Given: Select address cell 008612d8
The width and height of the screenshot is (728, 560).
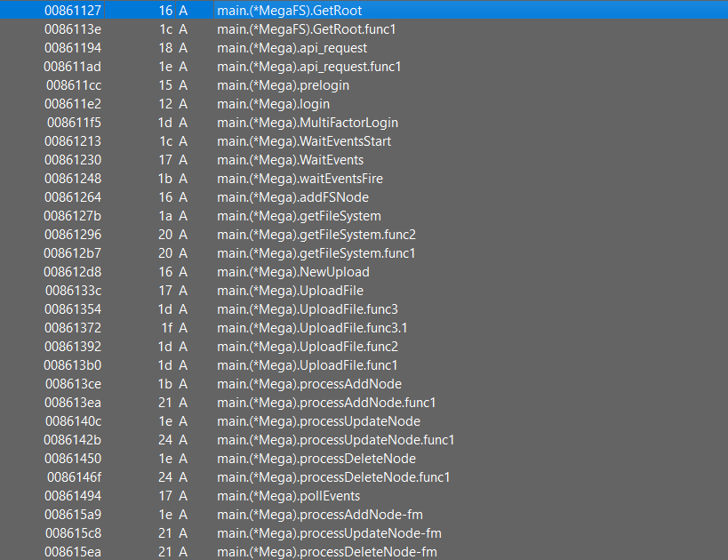Looking at the screenshot, I should [72, 272].
